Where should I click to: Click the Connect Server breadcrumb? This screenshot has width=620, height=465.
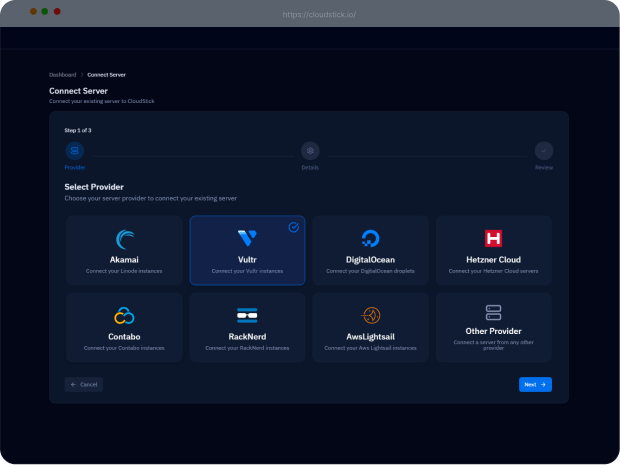click(x=106, y=75)
